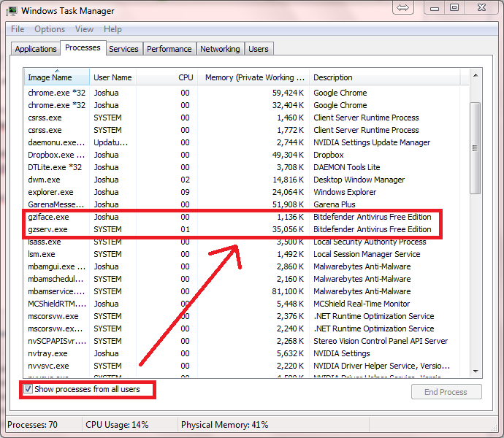Viewport: 504px width, 438px height.
Task: Open the Options menu
Action: click(x=50, y=29)
